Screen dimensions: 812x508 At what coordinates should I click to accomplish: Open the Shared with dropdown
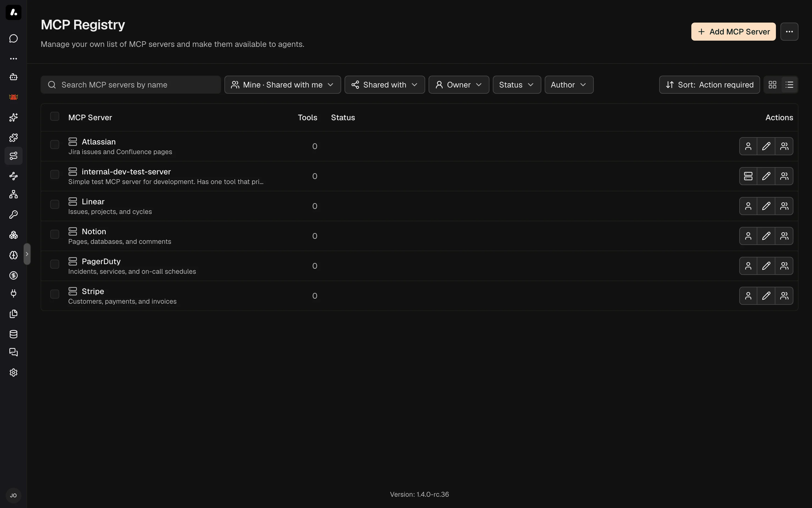[385, 85]
